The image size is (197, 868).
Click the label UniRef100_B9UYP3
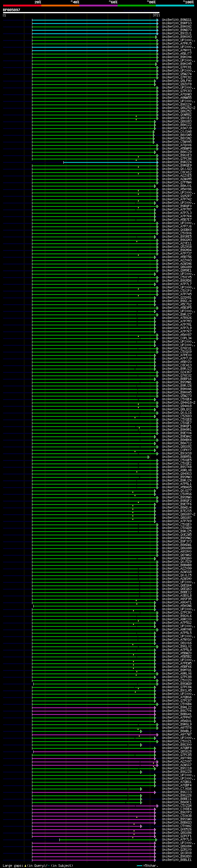[176, 812]
